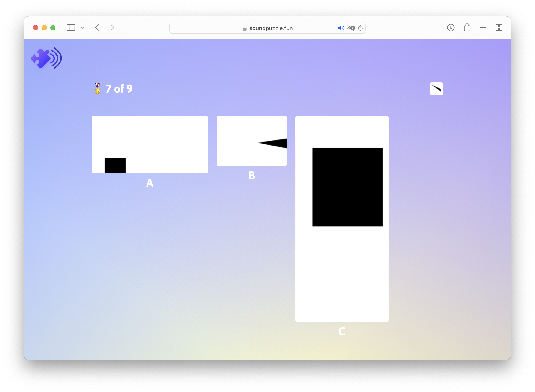Screen dimensions: 535x392
Task: Open a new tab with plus icon
Action: [x=483, y=28]
